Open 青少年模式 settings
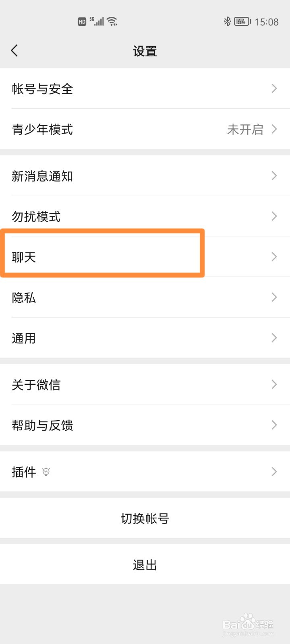The image size is (290, 644). pos(145,129)
